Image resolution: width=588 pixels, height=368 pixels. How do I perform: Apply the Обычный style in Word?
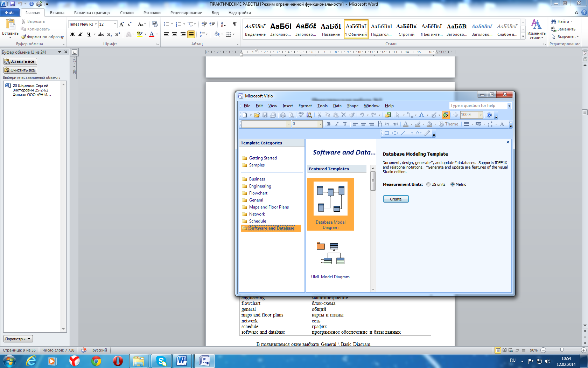click(x=356, y=29)
